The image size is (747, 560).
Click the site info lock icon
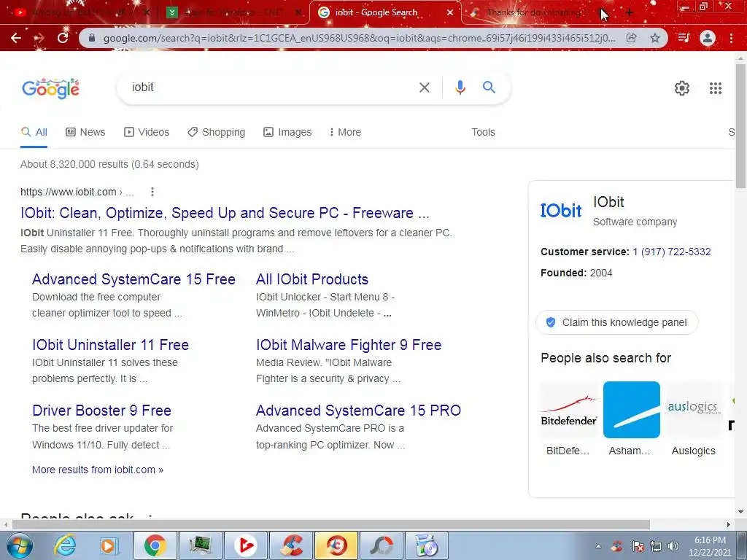pos(92,38)
